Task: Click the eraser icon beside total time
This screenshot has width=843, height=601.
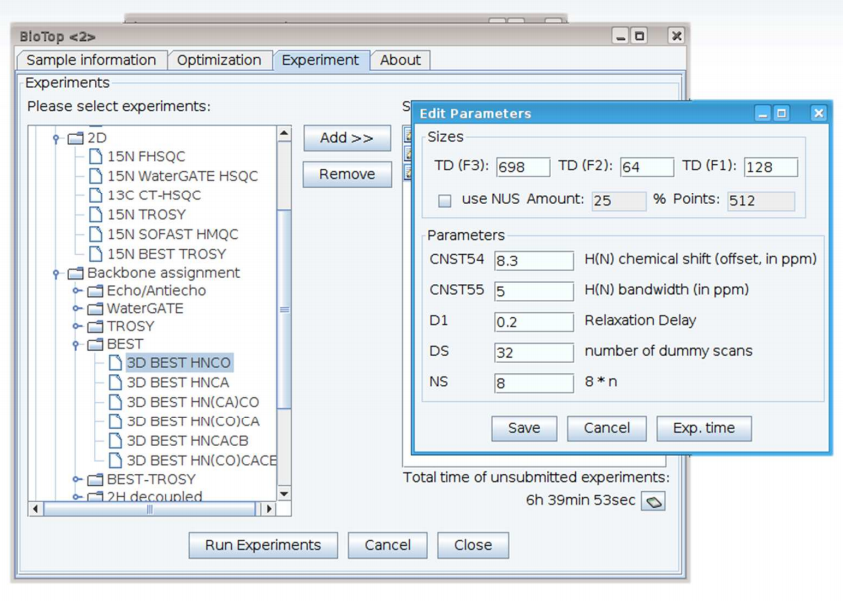Action: pyautogui.click(x=653, y=501)
